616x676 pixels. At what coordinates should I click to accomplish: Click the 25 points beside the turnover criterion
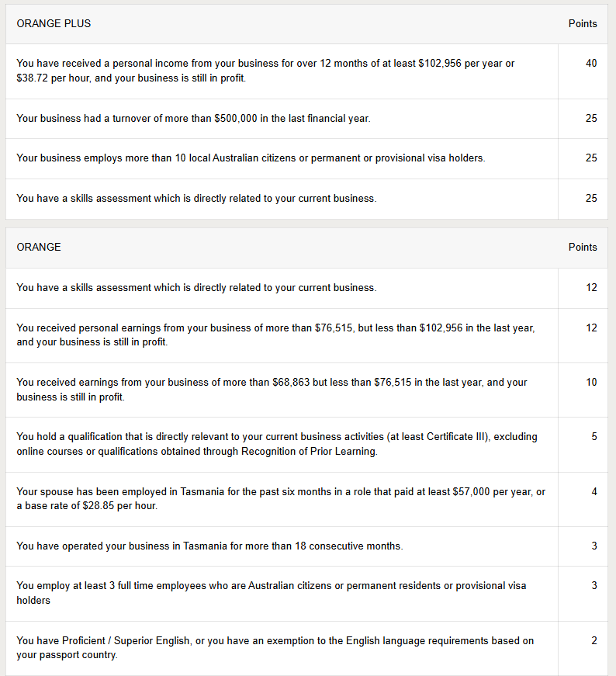pos(591,119)
